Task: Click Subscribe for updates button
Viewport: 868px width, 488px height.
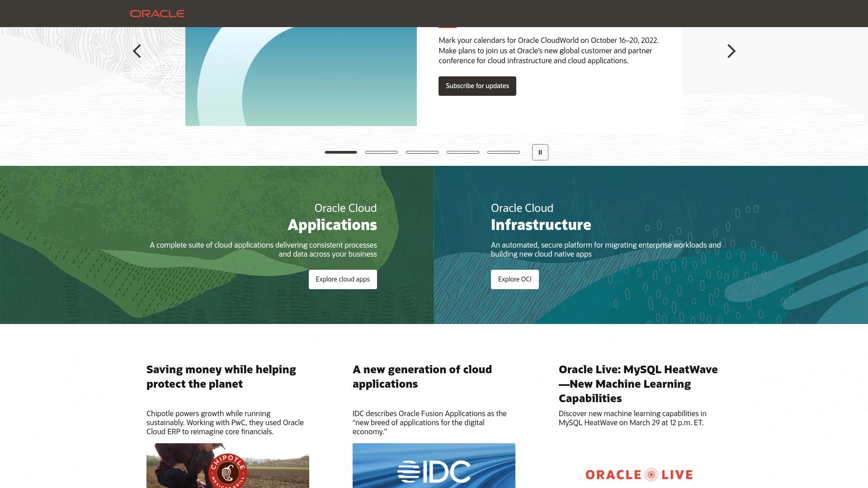Action: pos(477,86)
